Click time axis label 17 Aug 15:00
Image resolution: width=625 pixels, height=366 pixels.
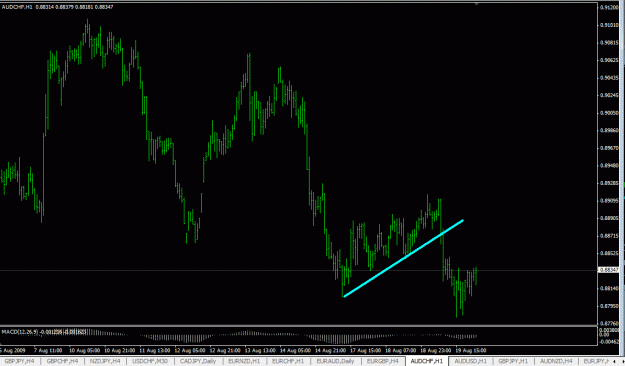click(x=365, y=350)
